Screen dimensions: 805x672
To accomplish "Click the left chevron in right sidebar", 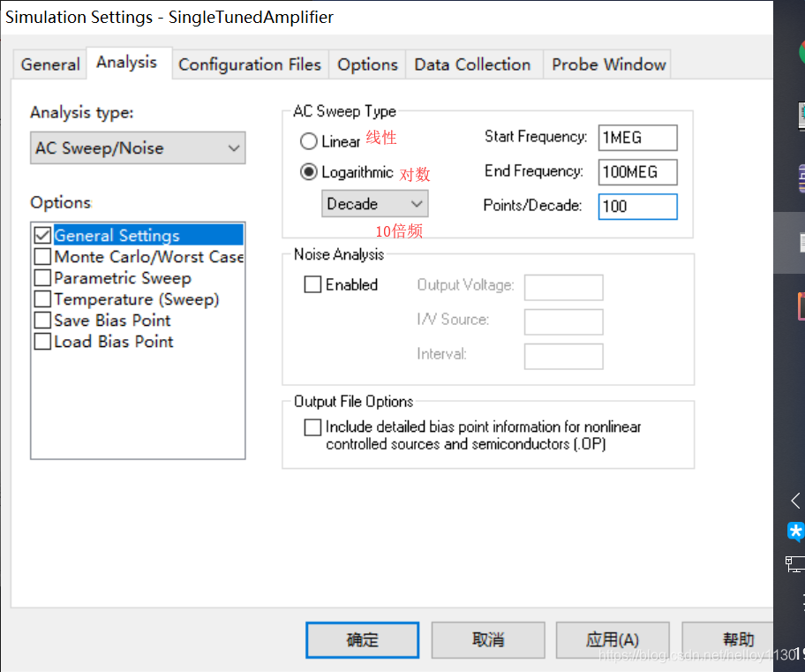I will [x=796, y=501].
